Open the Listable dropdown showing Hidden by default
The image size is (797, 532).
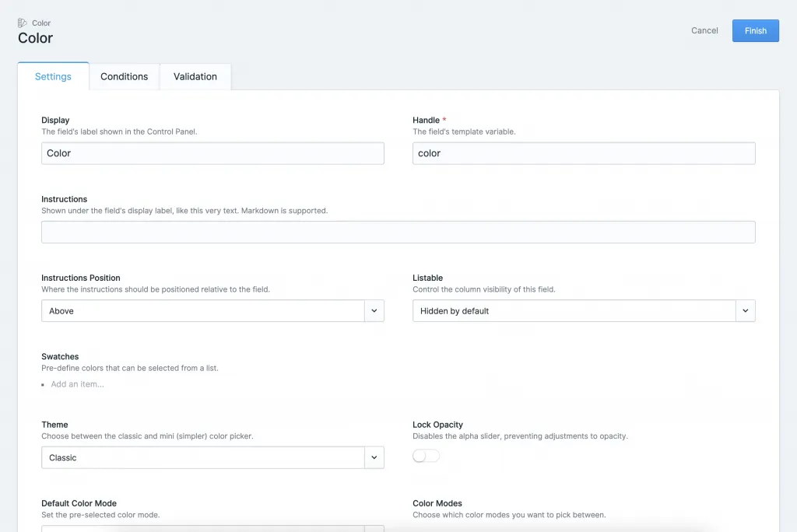pyautogui.click(x=584, y=310)
